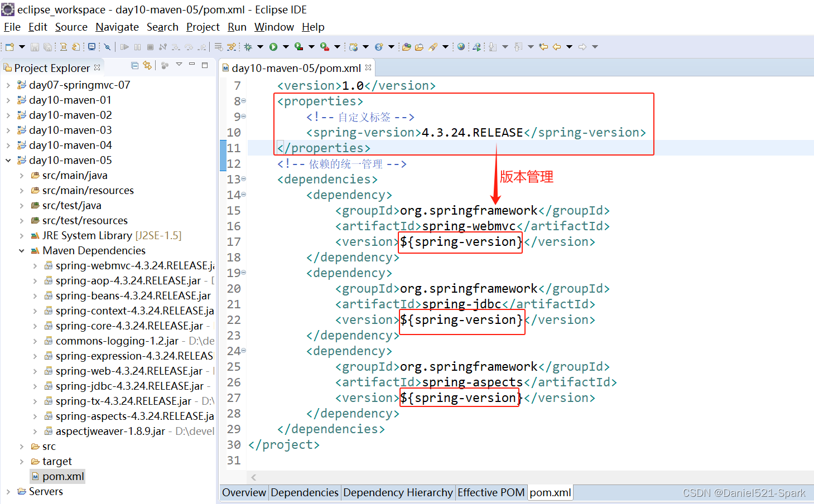
Task: Select the pom.xml source tab
Action: tap(550, 492)
